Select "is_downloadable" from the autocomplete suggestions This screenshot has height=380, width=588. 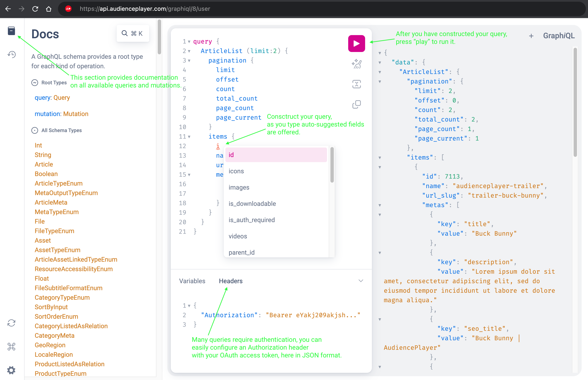252,204
